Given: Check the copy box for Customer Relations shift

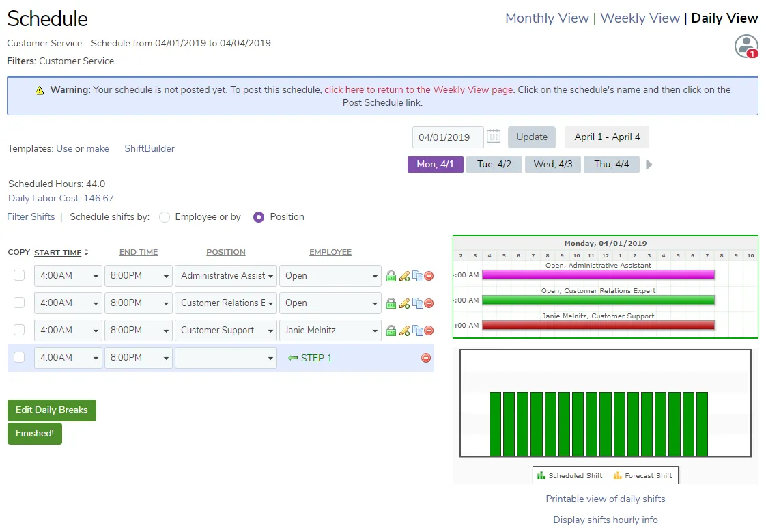Looking at the screenshot, I should pos(19,303).
